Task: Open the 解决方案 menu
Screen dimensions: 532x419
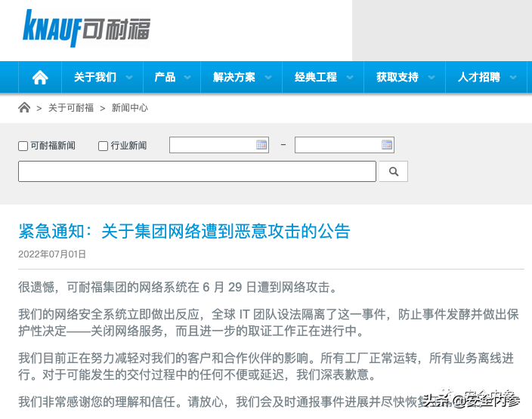Action: tap(234, 77)
